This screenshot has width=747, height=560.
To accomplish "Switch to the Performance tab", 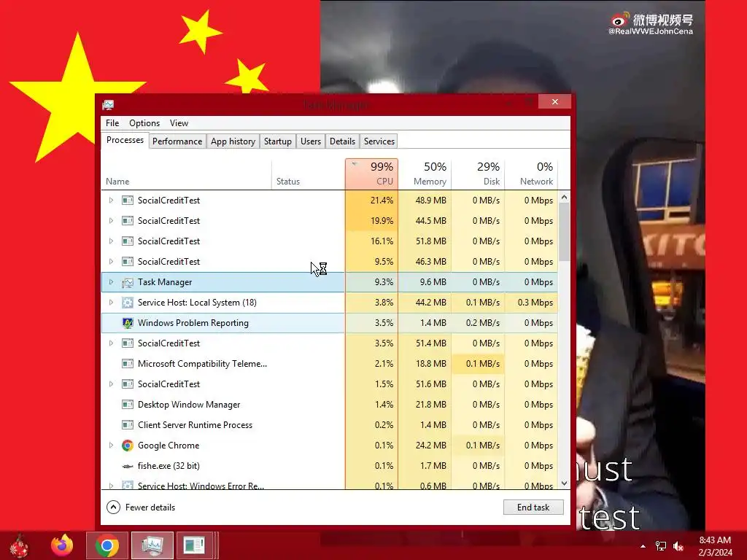I will [177, 141].
